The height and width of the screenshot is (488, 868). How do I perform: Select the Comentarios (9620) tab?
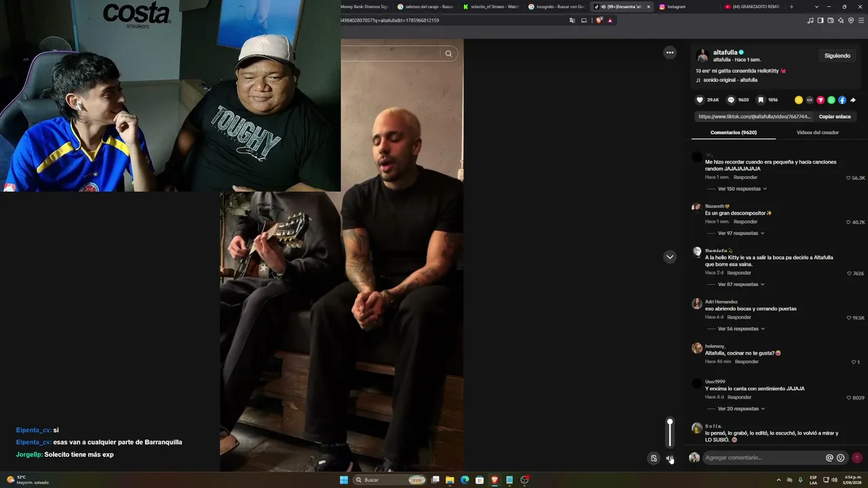pos(733,132)
